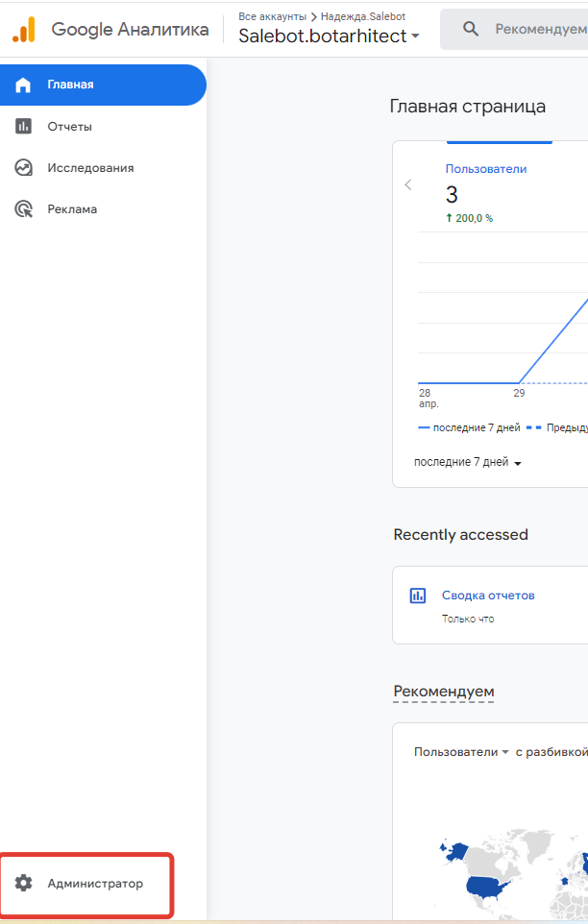Click the Все аккаунты breadcrumb link
Image resolution: width=588 pixels, height=924 pixels.
(x=272, y=16)
